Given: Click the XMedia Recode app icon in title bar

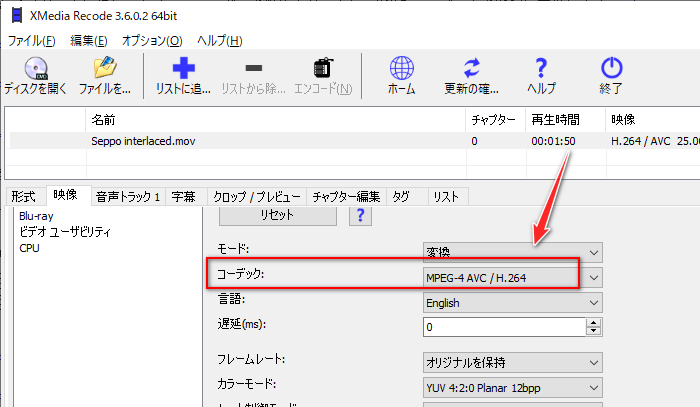Looking at the screenshot, I should pos(17,16).
